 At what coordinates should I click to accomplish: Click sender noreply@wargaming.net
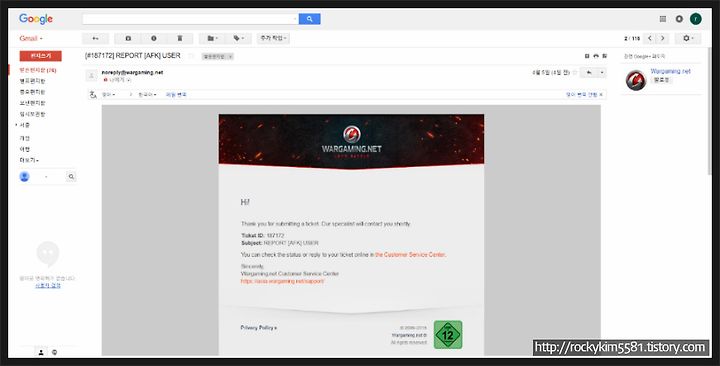pos(132,73)
